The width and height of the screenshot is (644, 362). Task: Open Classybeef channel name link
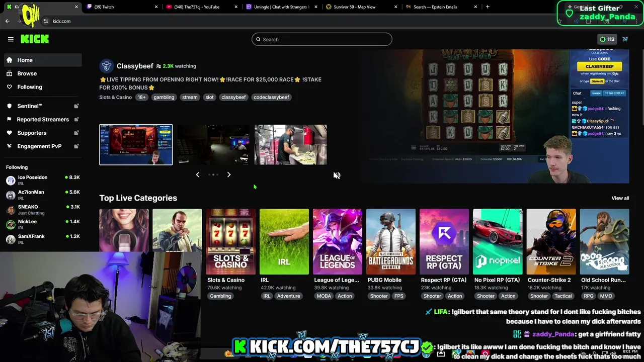(135, 66)
